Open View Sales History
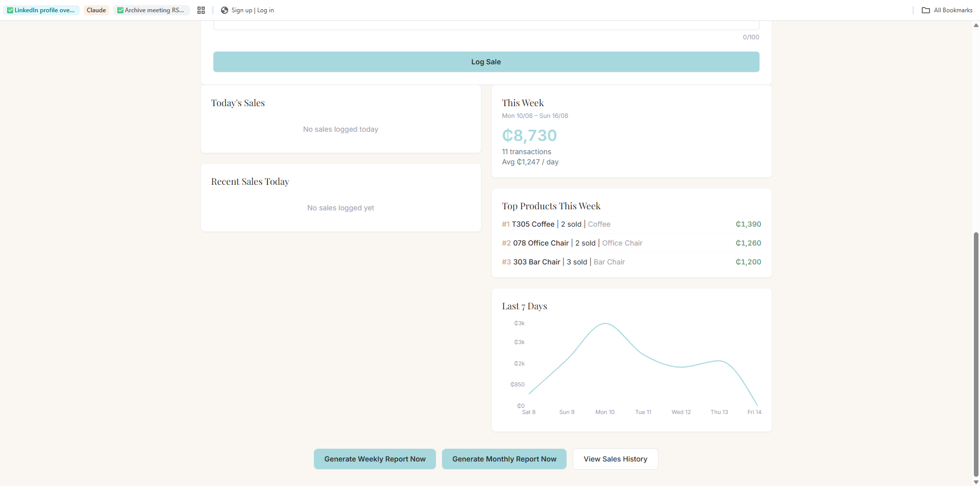The image size is (980, 486). pyautogui.click(x=616, y=459)
